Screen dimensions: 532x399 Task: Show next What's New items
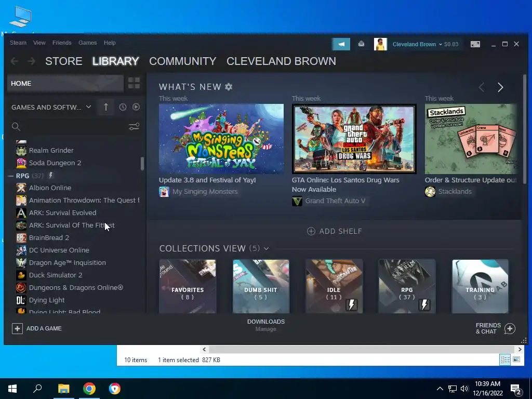pyautogui.click(x=500, y=87)
